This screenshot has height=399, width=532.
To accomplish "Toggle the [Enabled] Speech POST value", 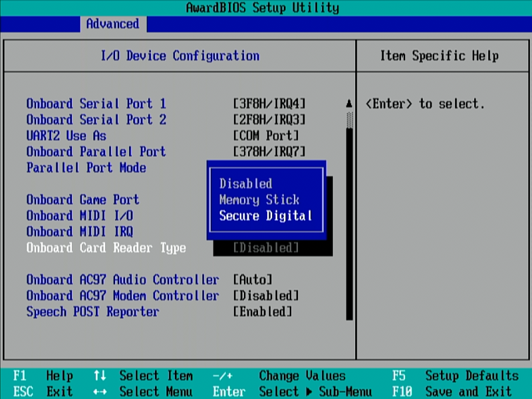I will pos(263,312).
